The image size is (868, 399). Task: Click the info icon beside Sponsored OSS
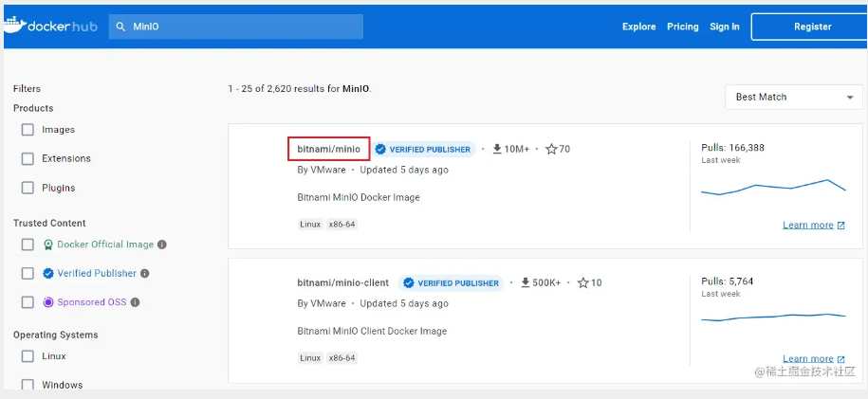click(x=136, y=302)
